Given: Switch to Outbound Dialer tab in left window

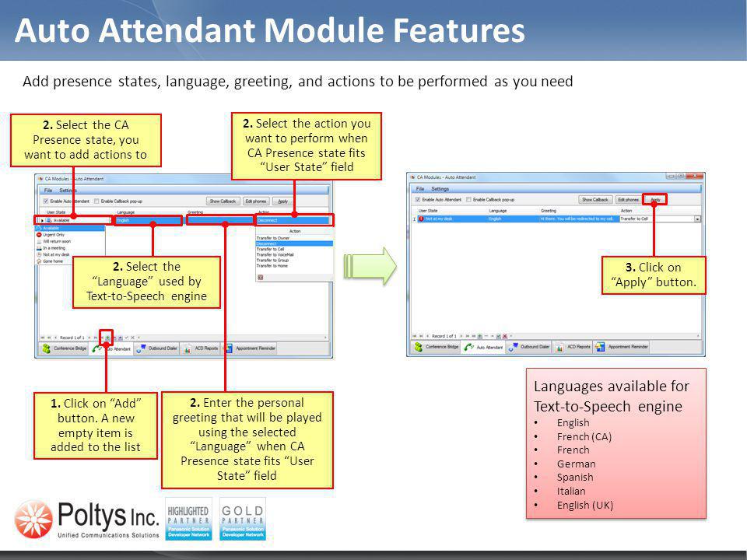Looking at the screenshot, I should point(156,348).
